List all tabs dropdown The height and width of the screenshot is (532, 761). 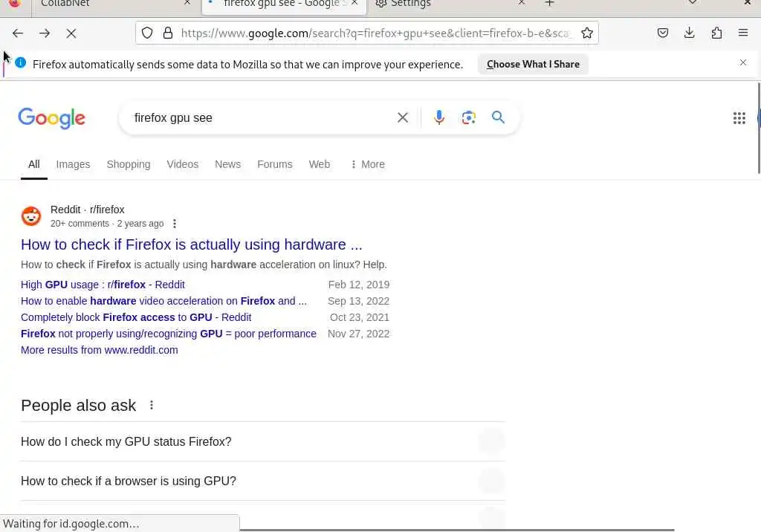pos(693,3)
